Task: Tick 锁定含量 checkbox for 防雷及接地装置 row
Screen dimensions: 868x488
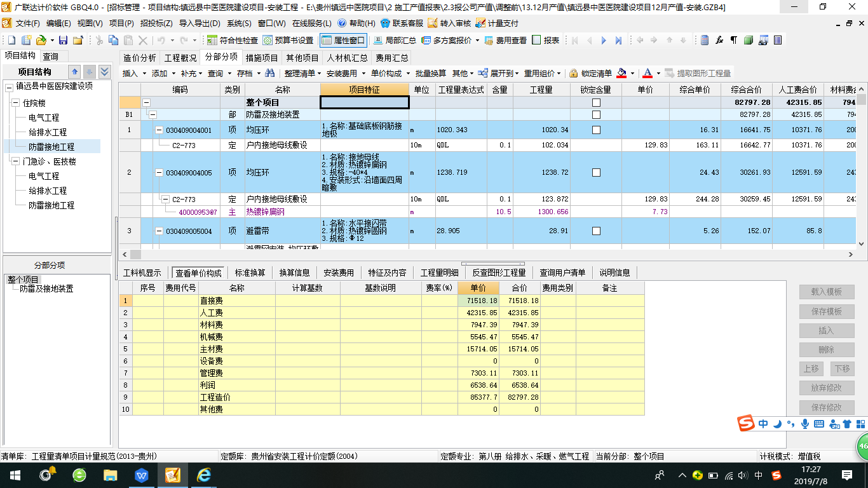Action: pos(596,115)
